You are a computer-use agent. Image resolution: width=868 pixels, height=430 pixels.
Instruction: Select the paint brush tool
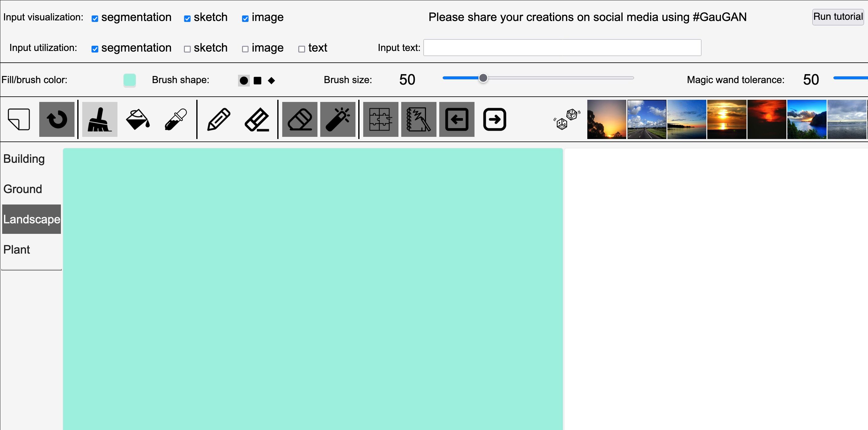point(100,119)
